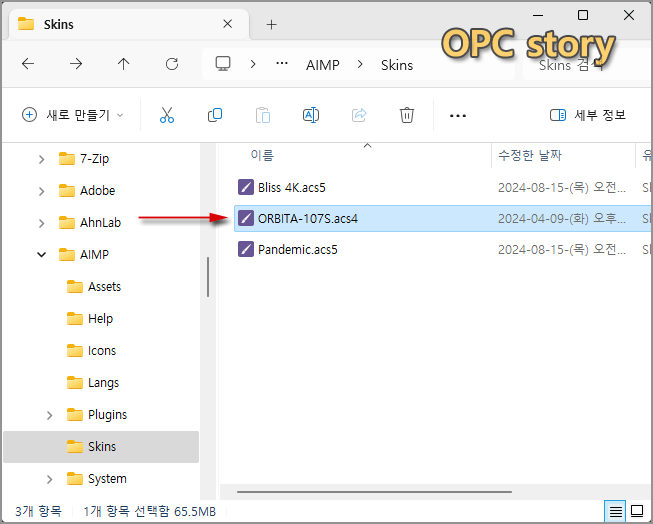This screenshot has height=524, width=653.
Task: Sort files by 수정한 날짜 column header
Action: click(530, 155)
